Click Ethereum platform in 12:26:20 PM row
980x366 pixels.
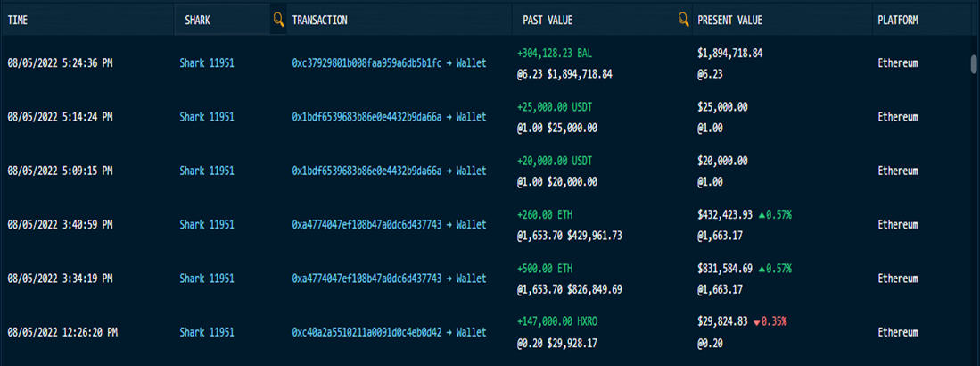pyautogui.click(x=898, y=332)
